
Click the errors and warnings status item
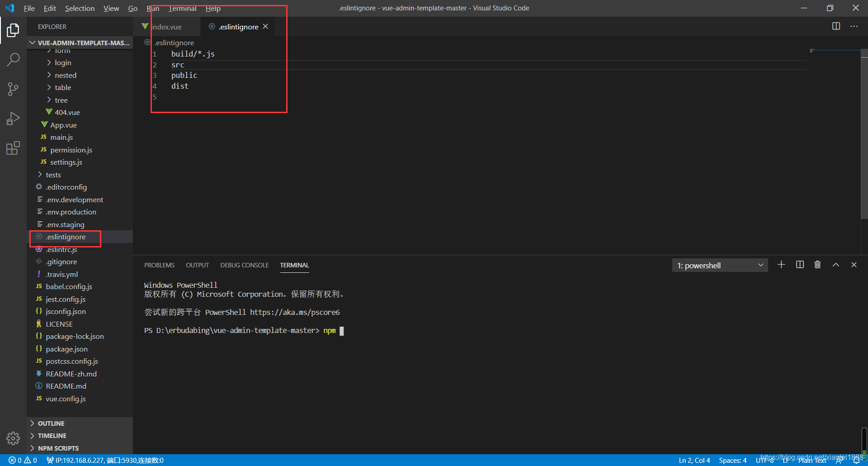(x=23, y=460)
